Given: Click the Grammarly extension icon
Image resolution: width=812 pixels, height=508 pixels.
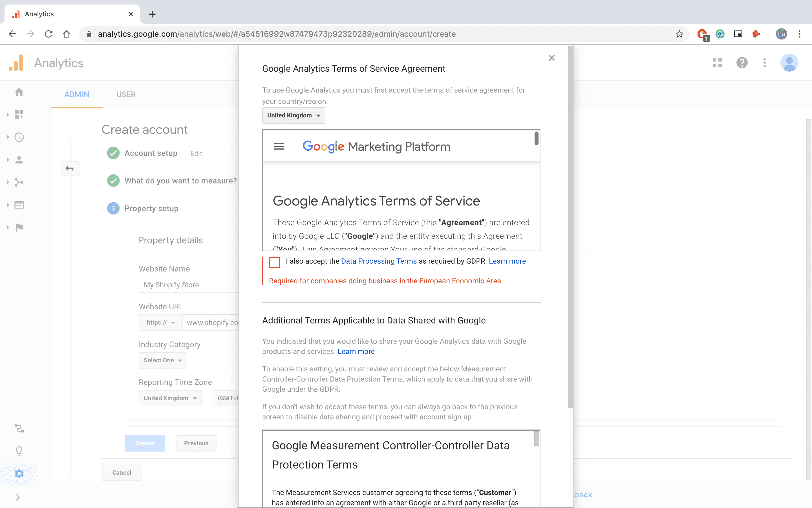Looking at the screenshot, I should point(720,34).
